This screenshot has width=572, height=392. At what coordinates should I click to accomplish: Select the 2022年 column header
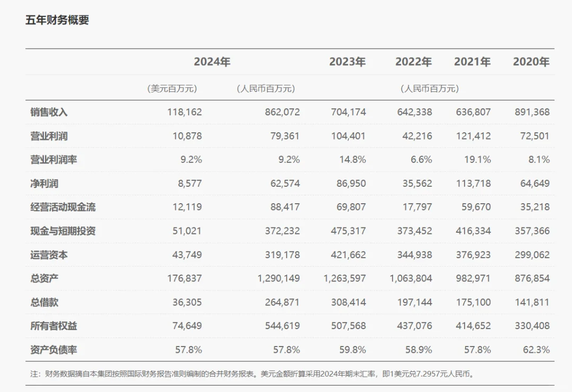click(x=413, y=62)
